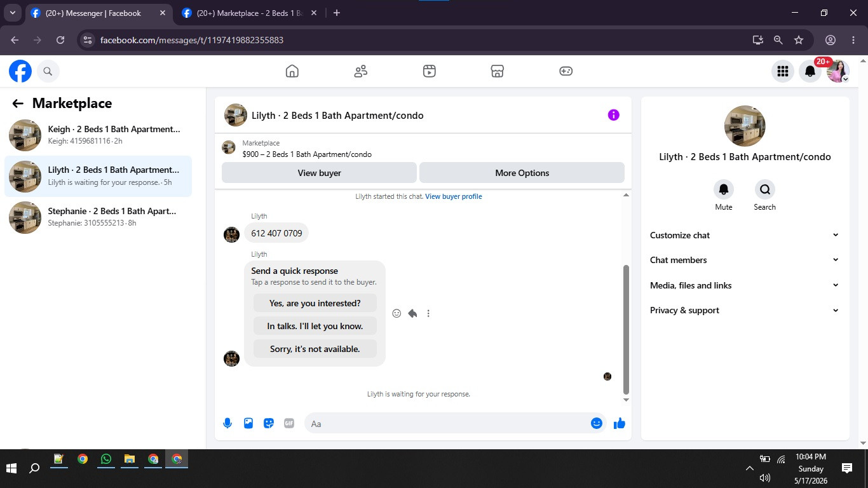Screen dimensions: 868x488
Task: Reload the current page
Action: tap(60, 40)
